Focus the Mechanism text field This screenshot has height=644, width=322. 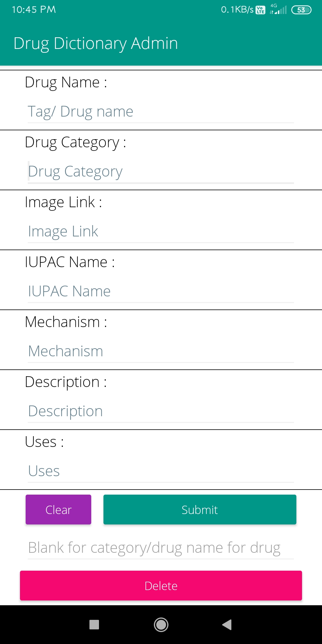click(161, 352)
